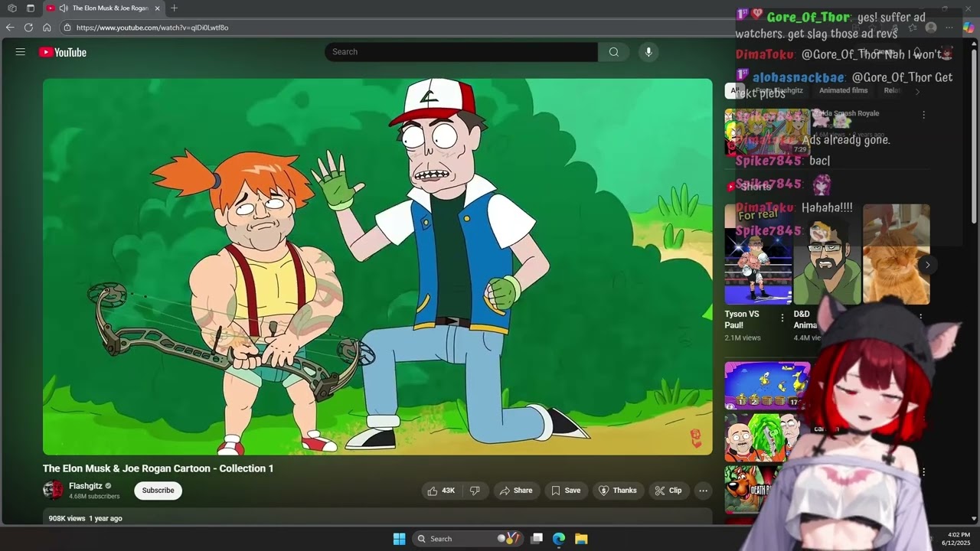The height and width of the screenshot is (551, 980).
Task: Switch to Microsoft Edge in the taskbar
Action: point(559,539)
